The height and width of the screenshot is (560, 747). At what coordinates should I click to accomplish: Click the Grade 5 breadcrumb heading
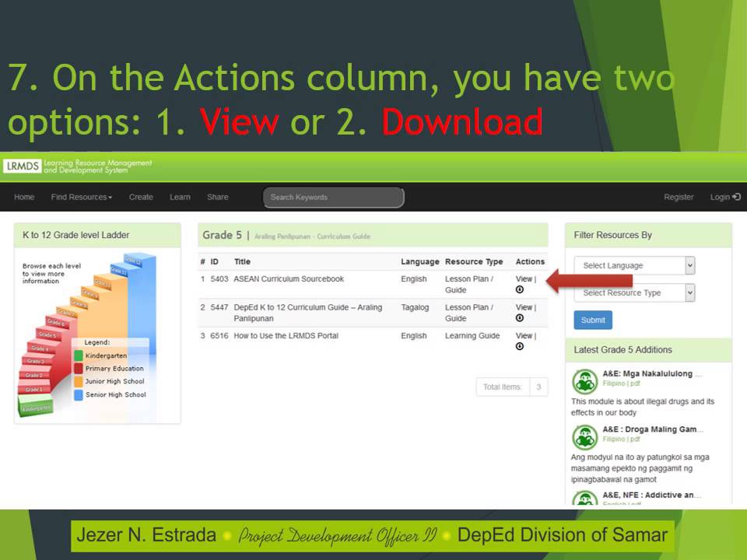222,235
